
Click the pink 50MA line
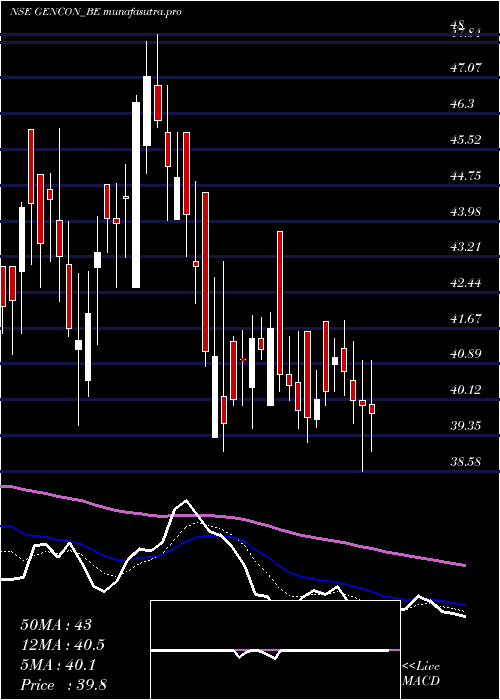coord(232,518)
